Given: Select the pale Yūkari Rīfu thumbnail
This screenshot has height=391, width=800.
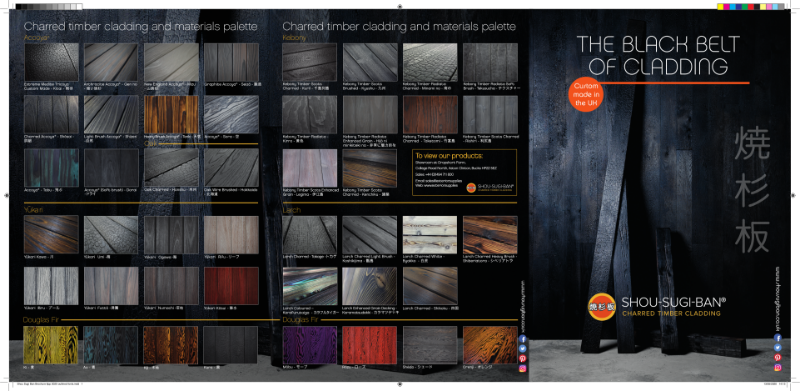Looking at the screenshot, I should point(231,235).
